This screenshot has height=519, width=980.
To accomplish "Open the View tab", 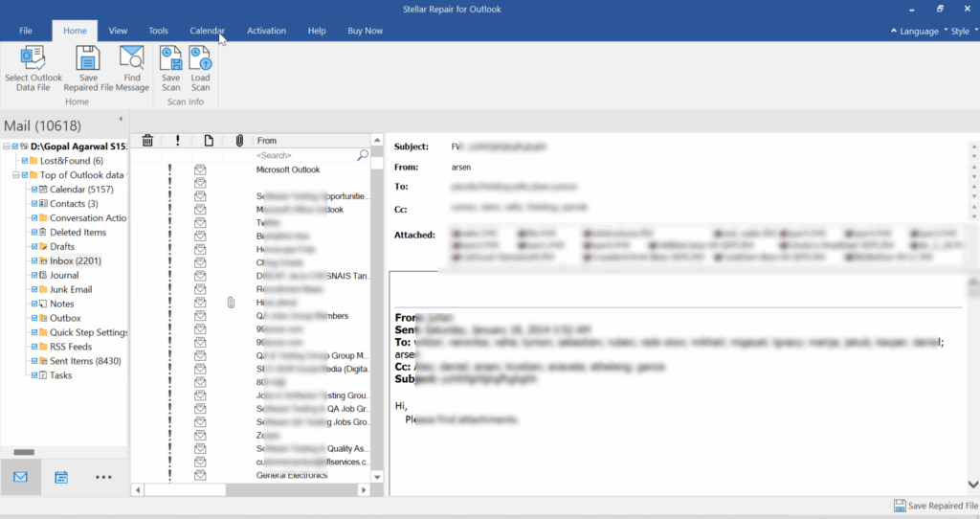I will coord(118,31).
